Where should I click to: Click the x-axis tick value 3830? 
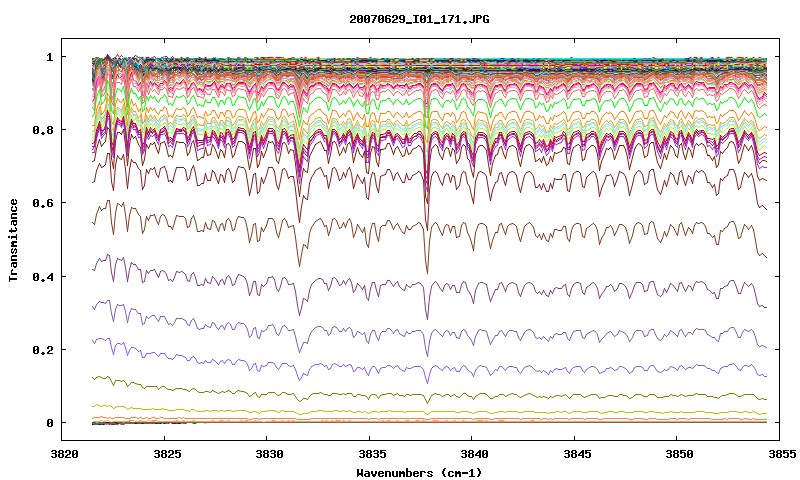tap(270, 454)
